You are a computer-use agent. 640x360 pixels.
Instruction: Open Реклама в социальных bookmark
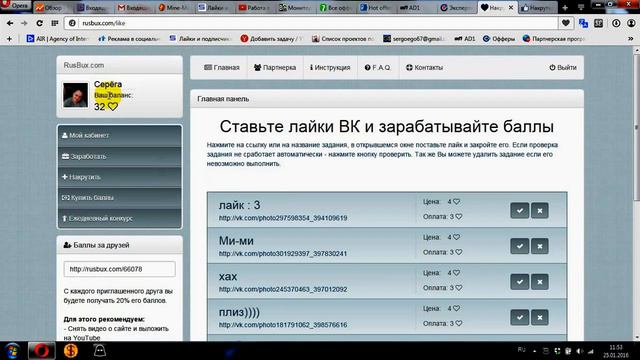click(129, 39)
